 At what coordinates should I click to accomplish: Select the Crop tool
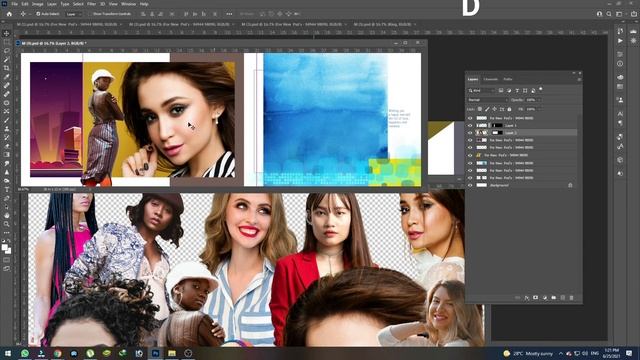pos(7,68)
